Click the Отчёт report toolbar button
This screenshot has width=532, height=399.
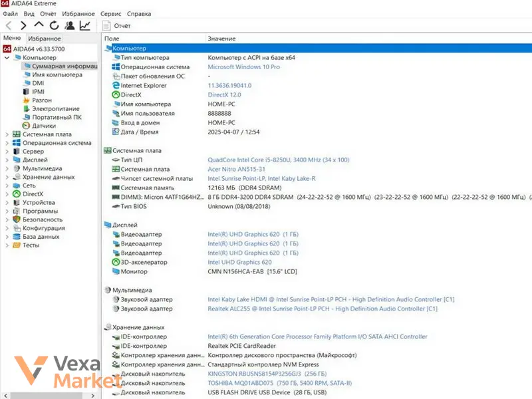116,26
